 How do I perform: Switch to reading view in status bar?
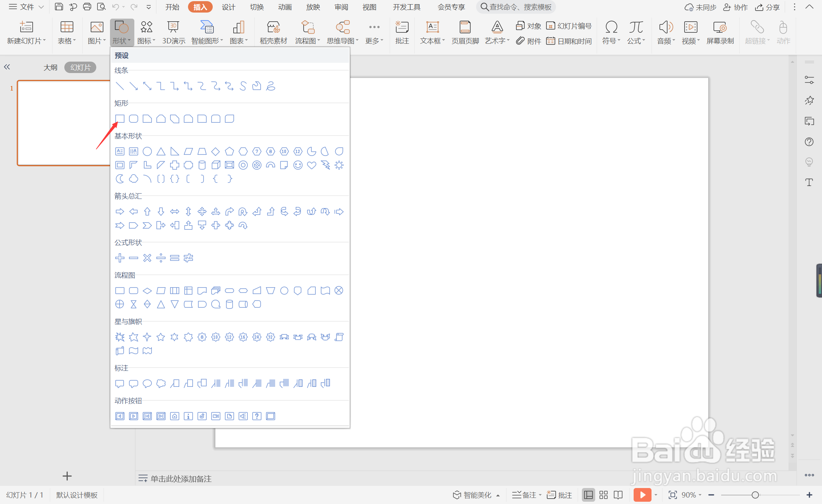pos(618,495)
